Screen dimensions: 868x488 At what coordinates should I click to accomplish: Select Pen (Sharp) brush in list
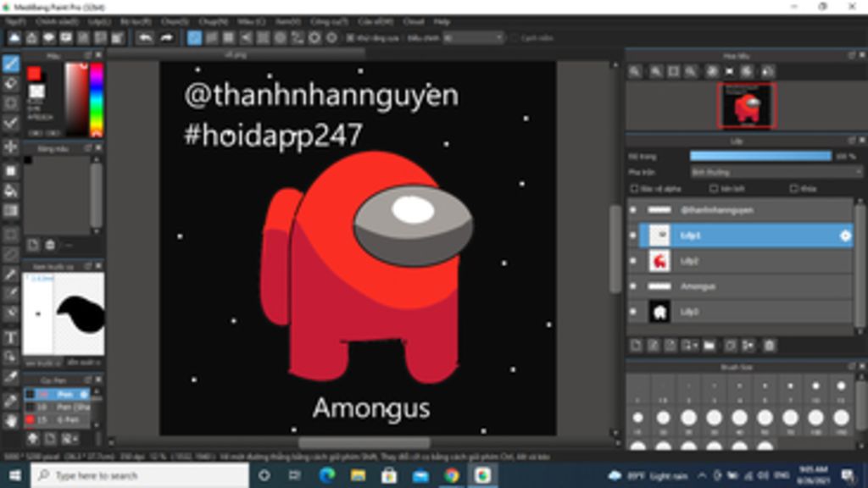(58, 407)
